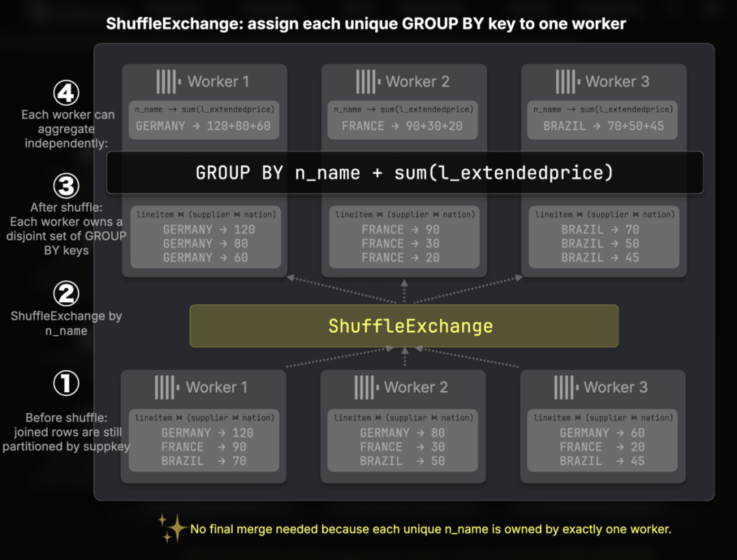Select the bottom row Worker 3 logo icon
Screen dimensions: 737x560
pyautogui.click(x=566, y=387)
